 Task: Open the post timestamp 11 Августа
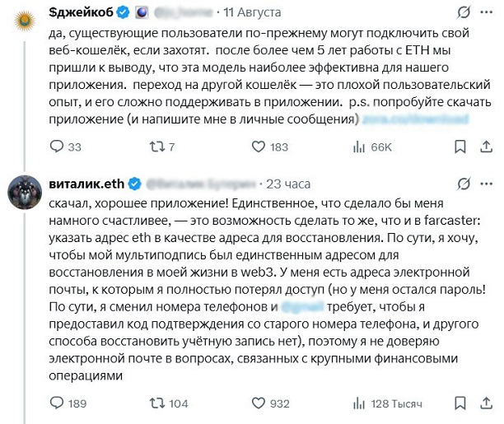coord(251,13)
